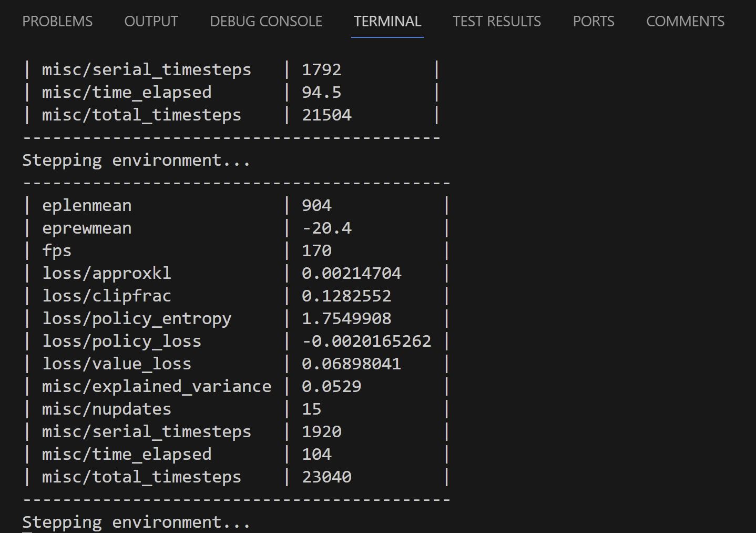Click the total_timesteps value 23040
The image size is (756, 533).
pyautogui.click(x=326, y=477)
